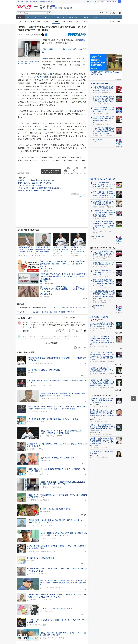
Task: Open 購入履歴 link
Action: tap(112, 13)
